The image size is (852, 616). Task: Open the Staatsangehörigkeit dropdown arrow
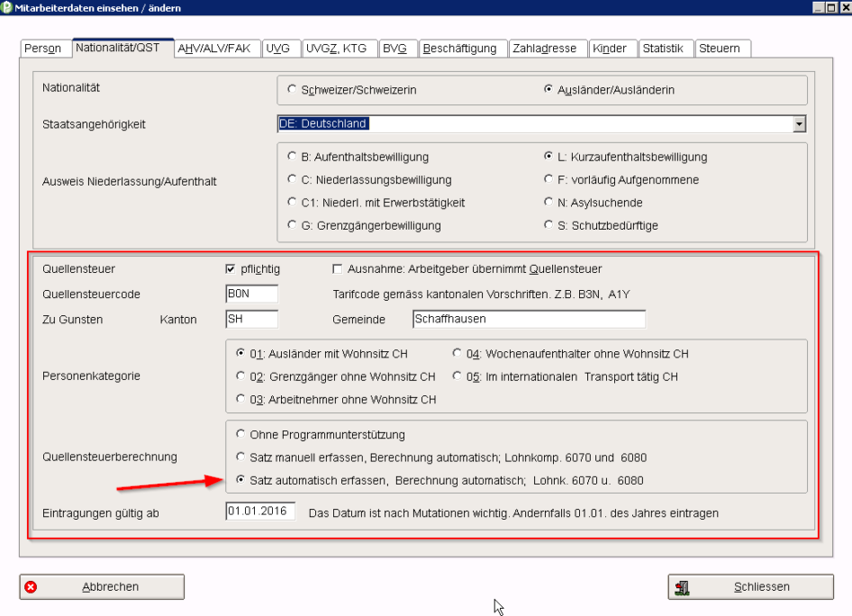click(x=799, y=123)
